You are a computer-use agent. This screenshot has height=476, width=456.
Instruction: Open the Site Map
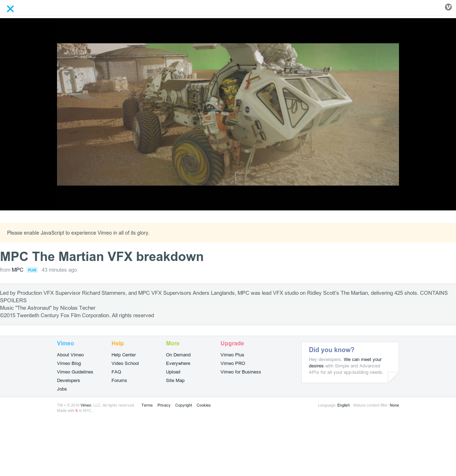click(175, 381)
